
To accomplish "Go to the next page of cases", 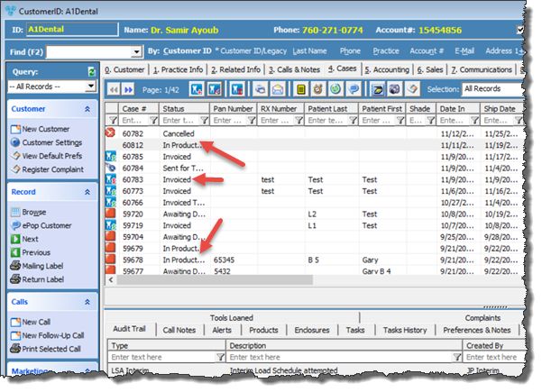I will tap(127, 89).
